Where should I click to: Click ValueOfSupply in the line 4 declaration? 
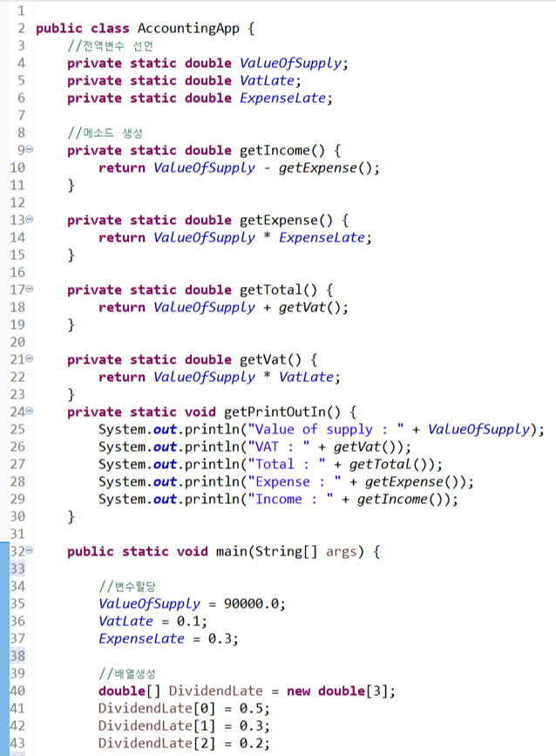point(290,63)
